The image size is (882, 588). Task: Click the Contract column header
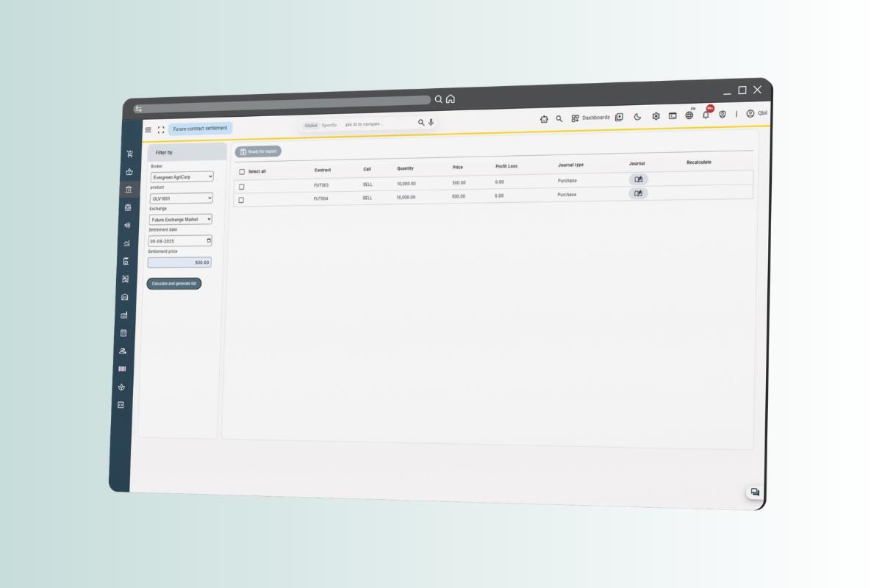323,170
